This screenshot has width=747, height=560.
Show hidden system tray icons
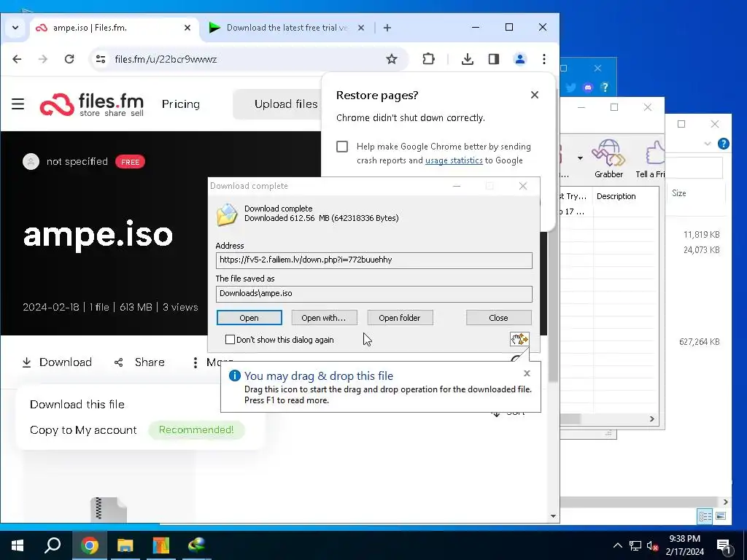click(x=617, y=545)
